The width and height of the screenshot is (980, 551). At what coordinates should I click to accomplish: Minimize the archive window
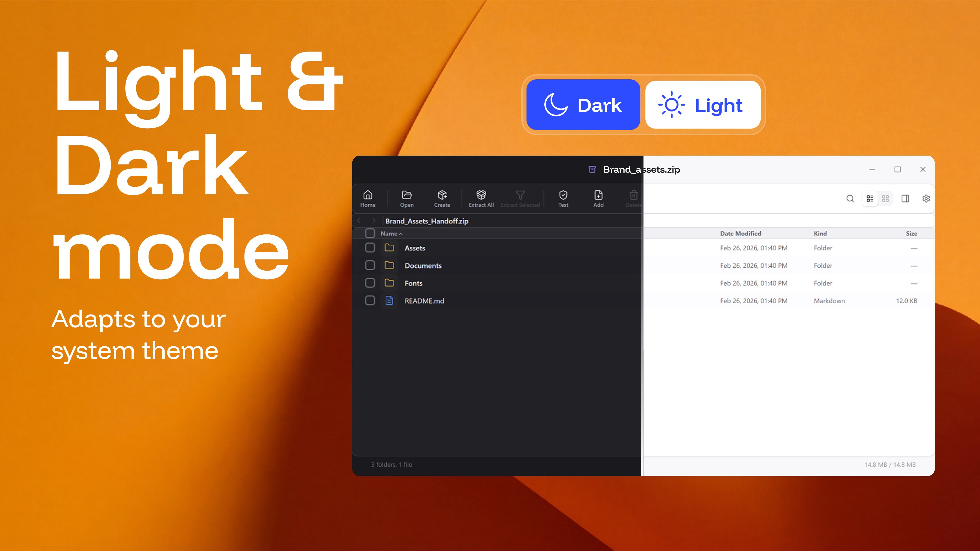(x=872, y=169)
